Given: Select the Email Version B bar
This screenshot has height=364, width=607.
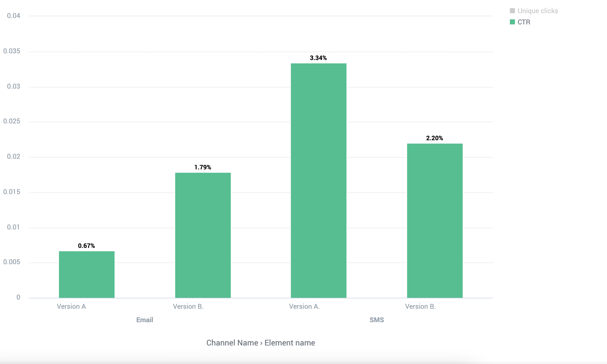Looking at the screenshot, I should pyautogui.click(x=203, y=235).
